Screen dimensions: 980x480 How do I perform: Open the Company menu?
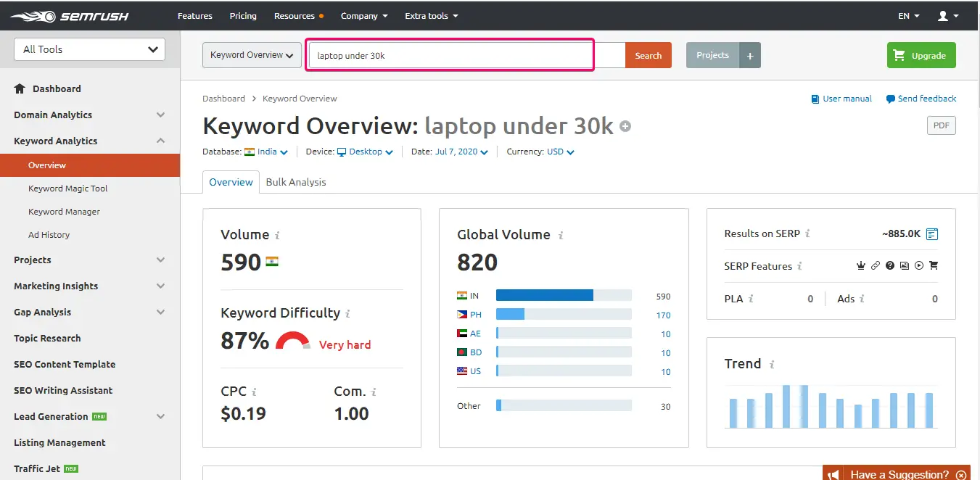point(364,16)
